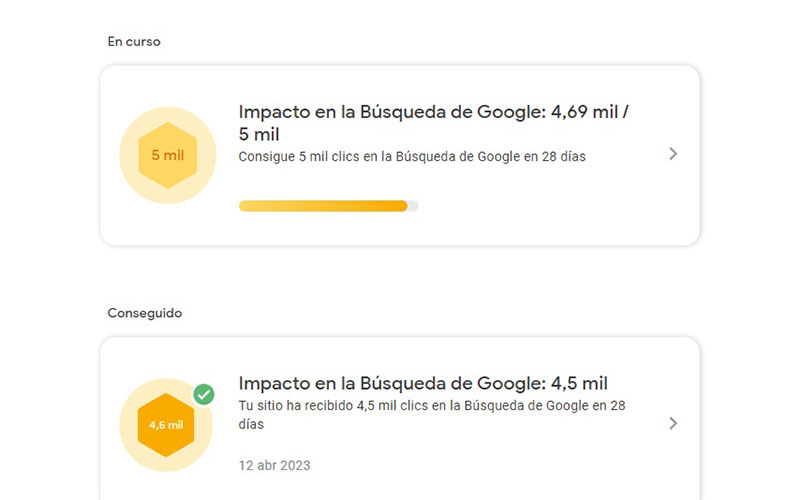The image size is (800, 500).
Task: Click '5 mil' continuation of the goal title
Action: 259,134
